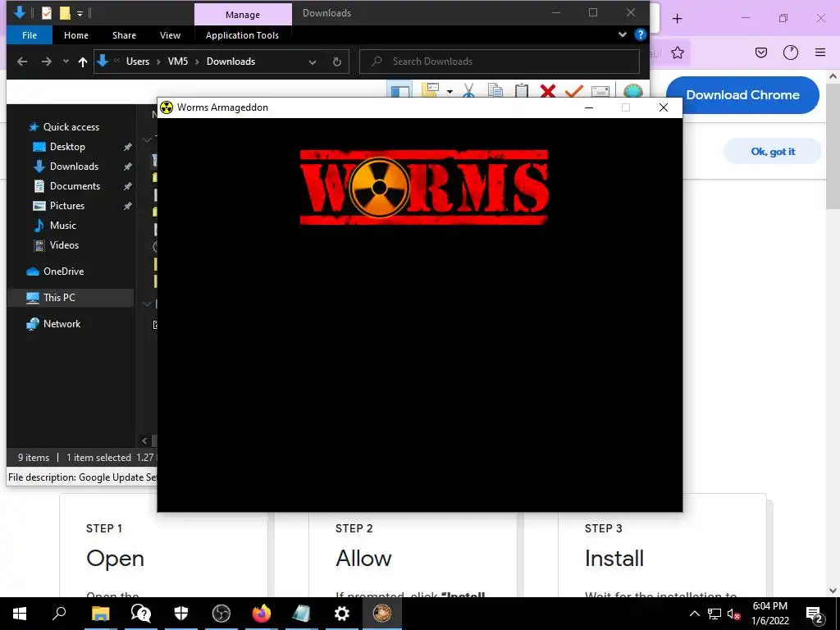Click the Copy icon in Explorer toolbar
This screenshot has width=840, height=630.
[495, 90]
